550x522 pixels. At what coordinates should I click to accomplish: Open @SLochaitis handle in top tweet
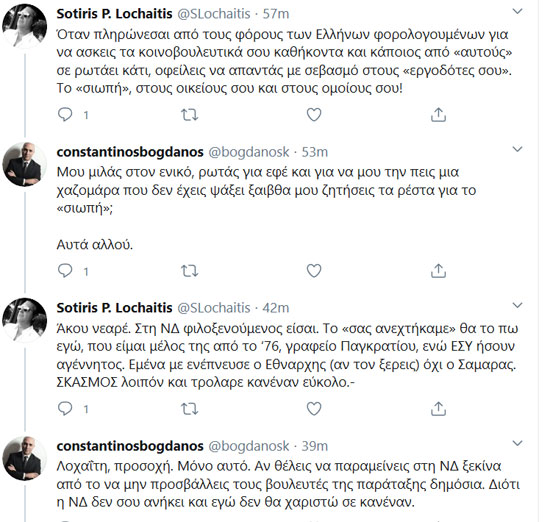[x=214, y=14]
